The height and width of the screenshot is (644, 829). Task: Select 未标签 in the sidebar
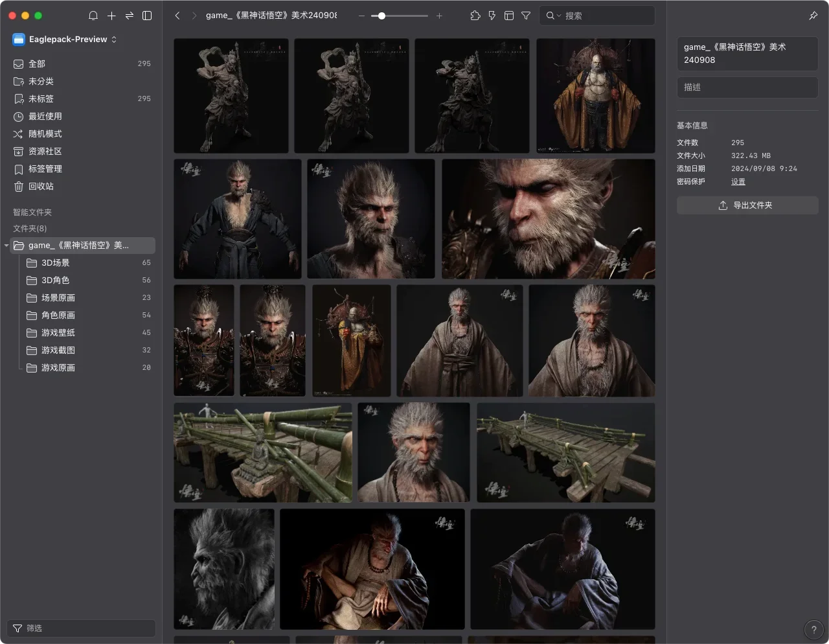pos(82,98)
